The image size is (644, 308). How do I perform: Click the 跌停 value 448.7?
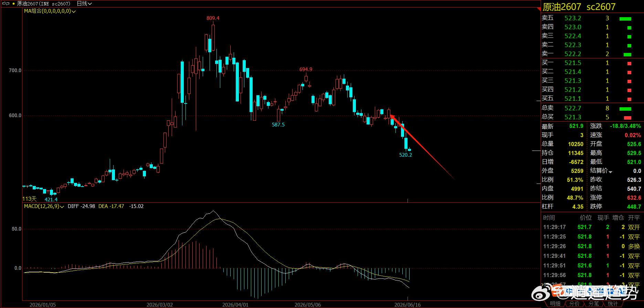(x=634, y=207)
